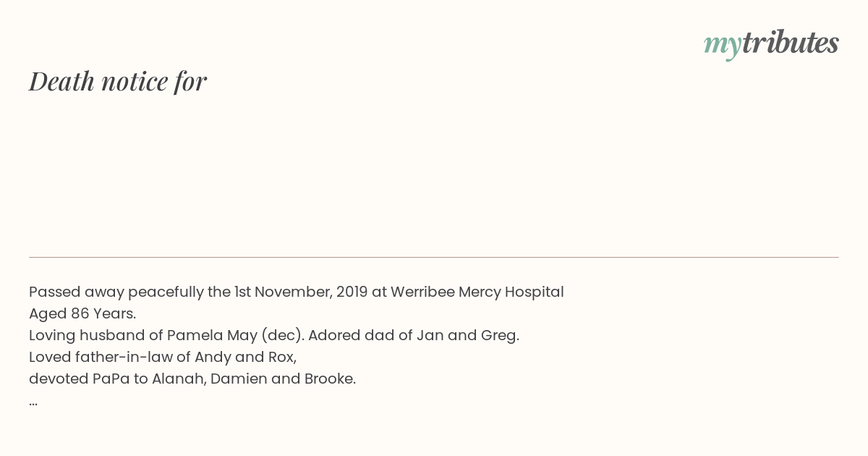Image resolution: width=868 pixels, height=456 pixels.
Task: Select the "Aged 86 Years." text
Action: (x=82, y=314)
